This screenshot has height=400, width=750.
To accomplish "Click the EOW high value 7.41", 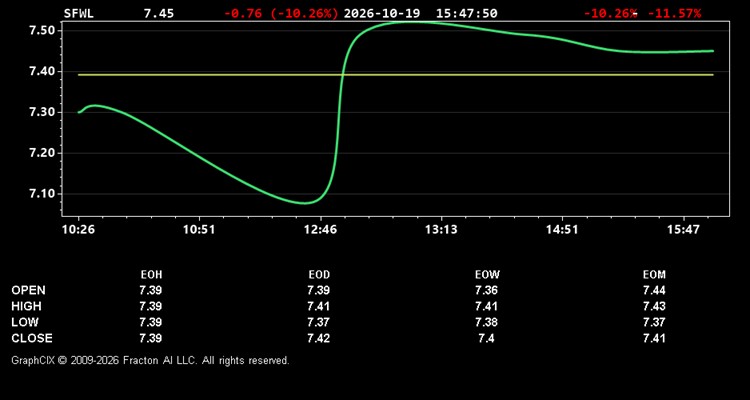I will (486, 306).
